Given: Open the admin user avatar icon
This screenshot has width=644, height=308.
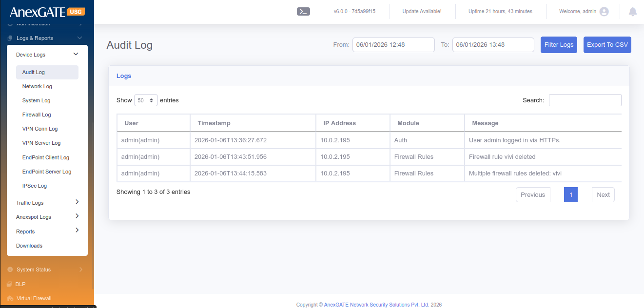Looking at the screenshot, I should click(x=604, y=11).
